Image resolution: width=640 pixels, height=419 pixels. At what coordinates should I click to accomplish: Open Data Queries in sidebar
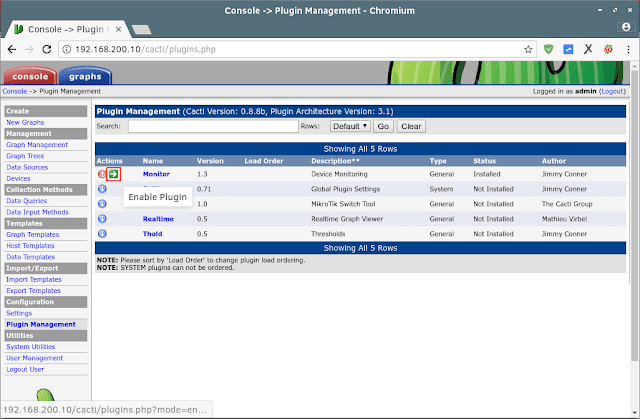point(27,201)
